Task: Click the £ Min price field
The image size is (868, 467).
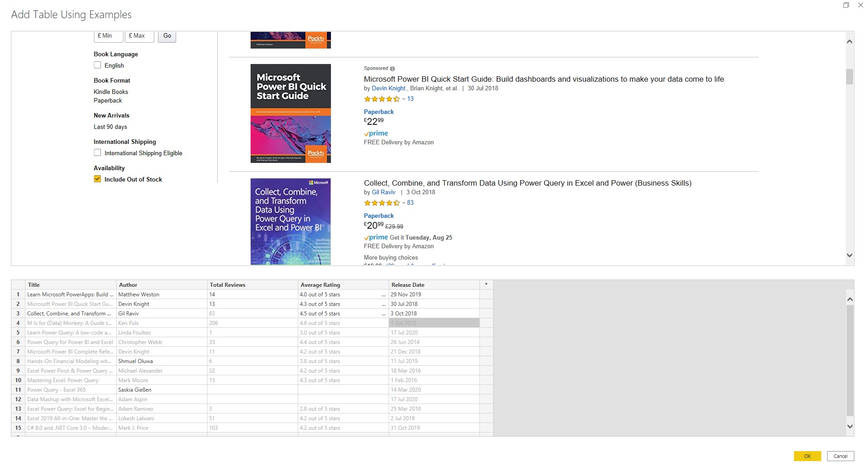Action: click(108, 36)
